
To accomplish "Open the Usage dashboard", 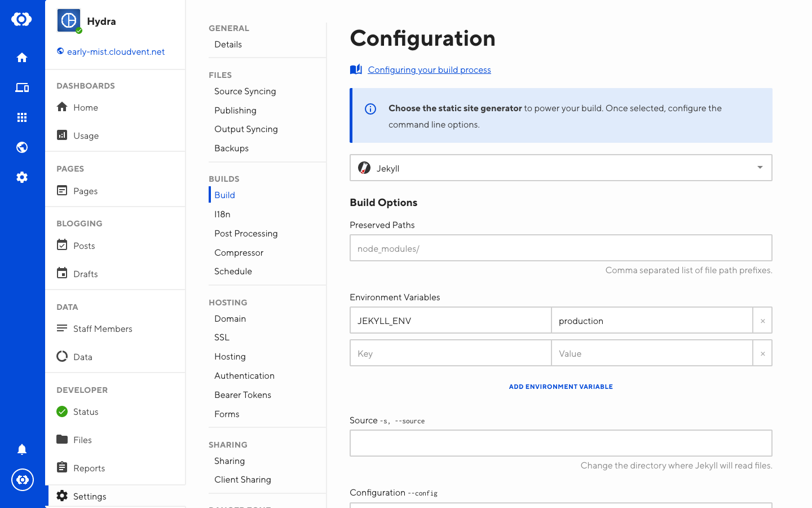I will [78, 135].
